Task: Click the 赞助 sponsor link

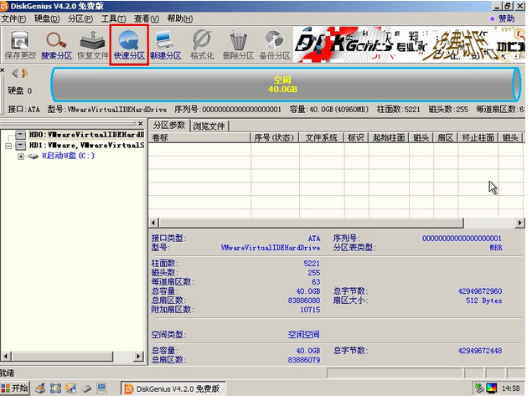Action: pyautogui.click(x=503, y=18)
